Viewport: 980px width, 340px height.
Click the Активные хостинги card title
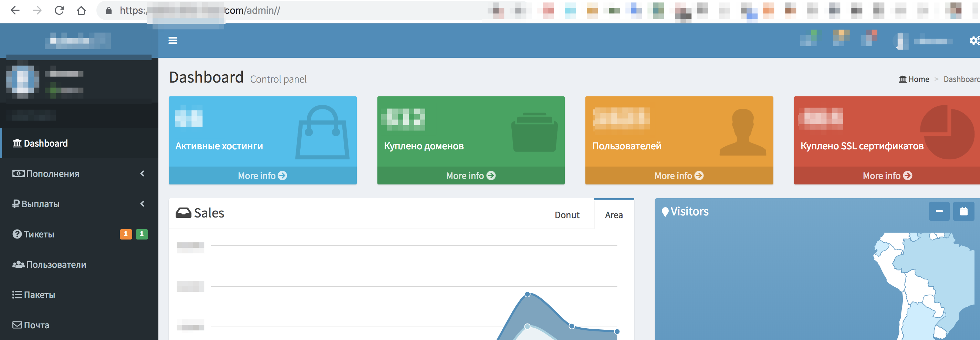(219, 146)
